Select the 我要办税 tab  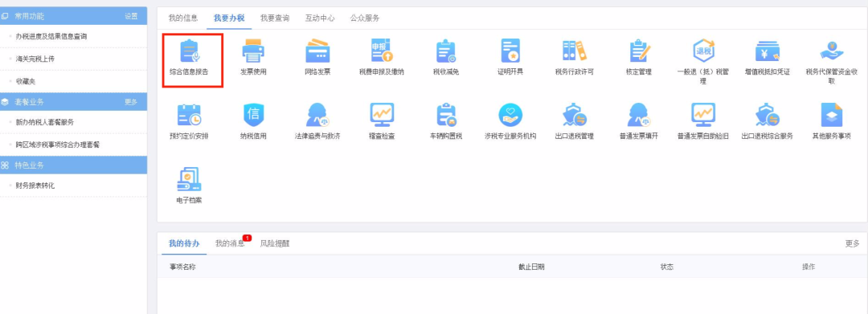229,18
